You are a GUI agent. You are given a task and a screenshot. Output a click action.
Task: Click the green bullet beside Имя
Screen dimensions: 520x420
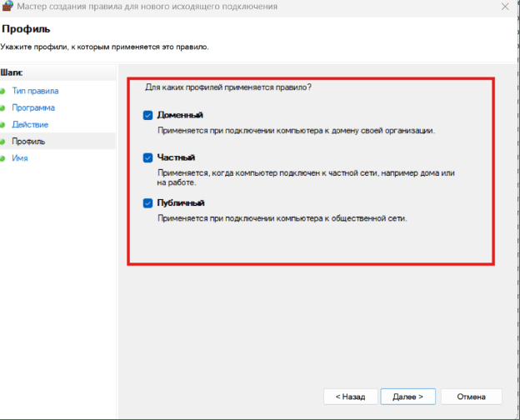[x=3, y=157]
